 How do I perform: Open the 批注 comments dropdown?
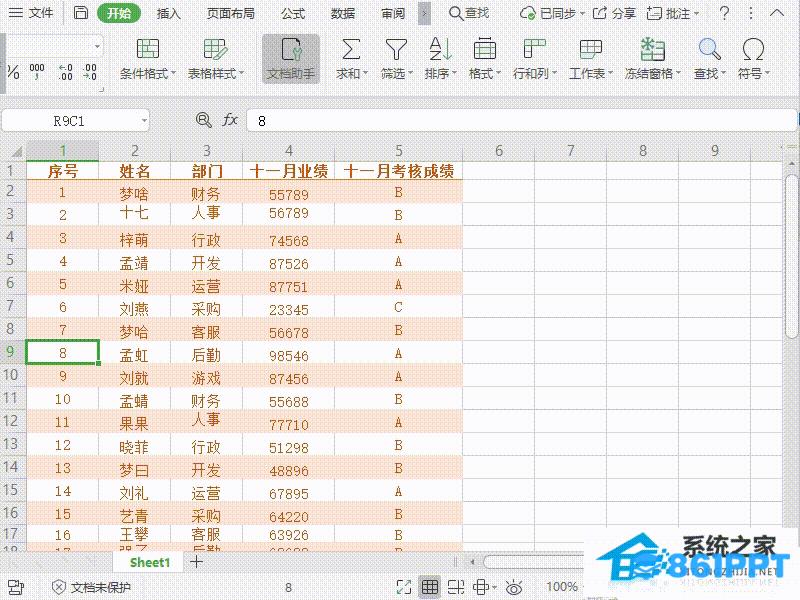[x=672, y=13]
